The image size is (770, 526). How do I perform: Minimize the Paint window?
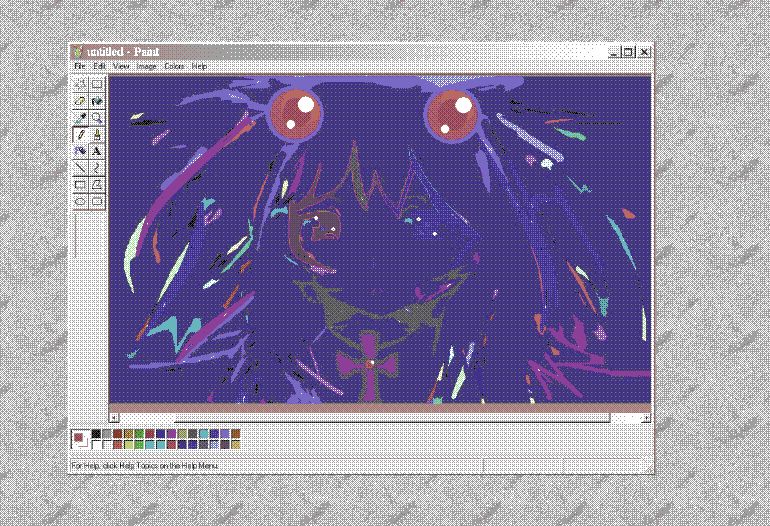tap(613, 52)
